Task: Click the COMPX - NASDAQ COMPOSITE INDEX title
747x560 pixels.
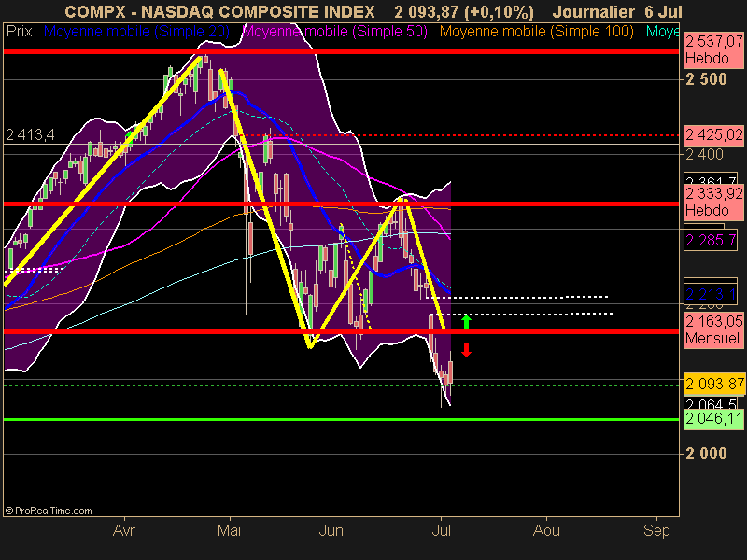Action: 219,12
